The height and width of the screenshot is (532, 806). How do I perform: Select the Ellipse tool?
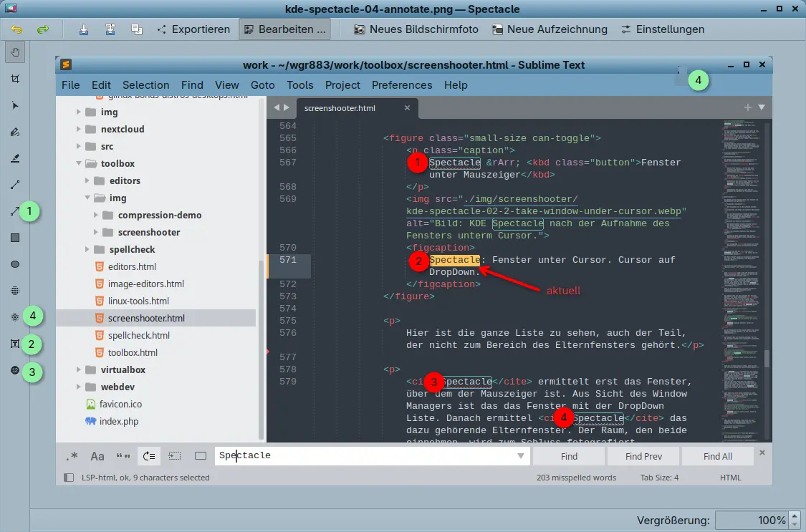(x=15, y=264)
